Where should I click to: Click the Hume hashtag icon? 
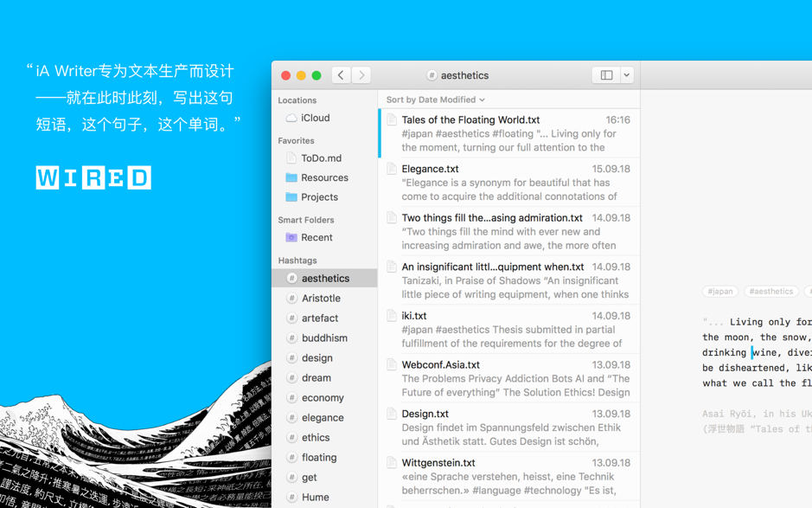click(x=292, y=497)
